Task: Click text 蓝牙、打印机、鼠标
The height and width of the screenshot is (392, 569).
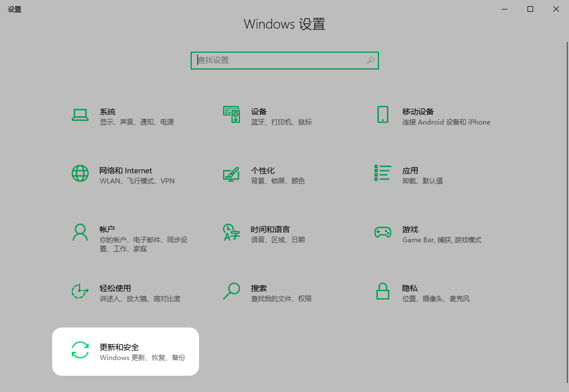Action: tap(281, 122)
